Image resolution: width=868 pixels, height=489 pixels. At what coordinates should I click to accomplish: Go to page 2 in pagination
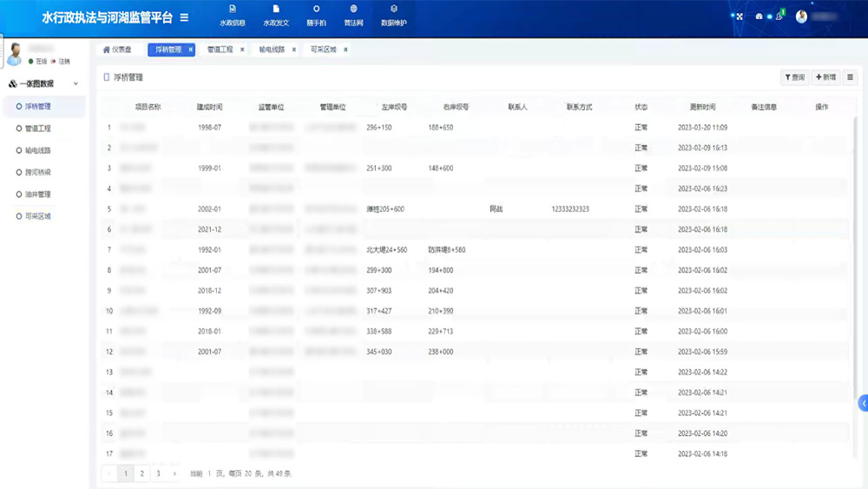point(141,473)
